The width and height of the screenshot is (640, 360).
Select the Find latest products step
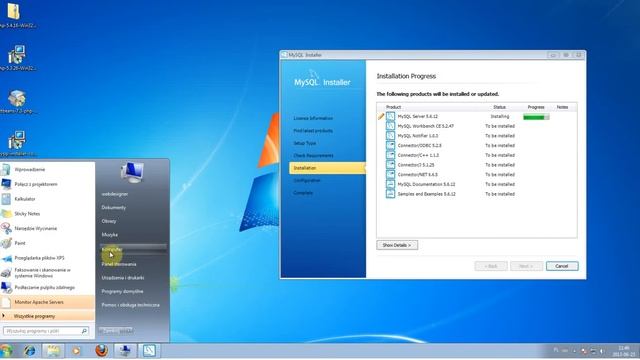coord(313,131)
